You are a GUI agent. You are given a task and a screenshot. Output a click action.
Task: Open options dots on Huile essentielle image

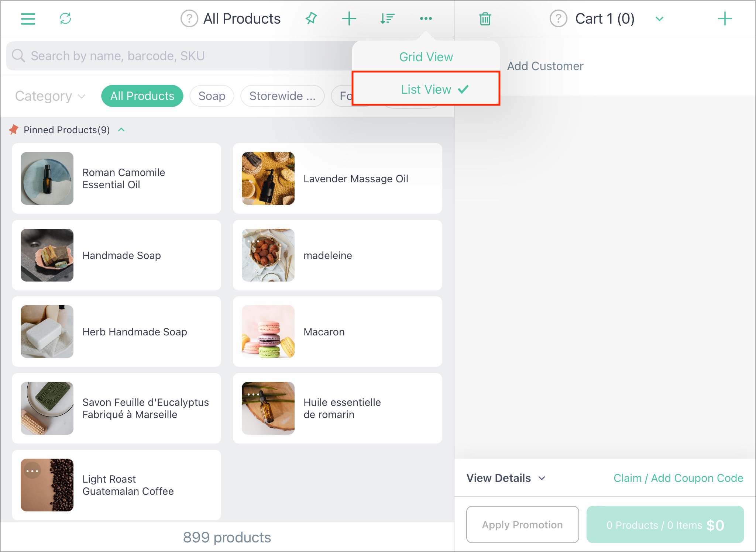tap(254, 394)
